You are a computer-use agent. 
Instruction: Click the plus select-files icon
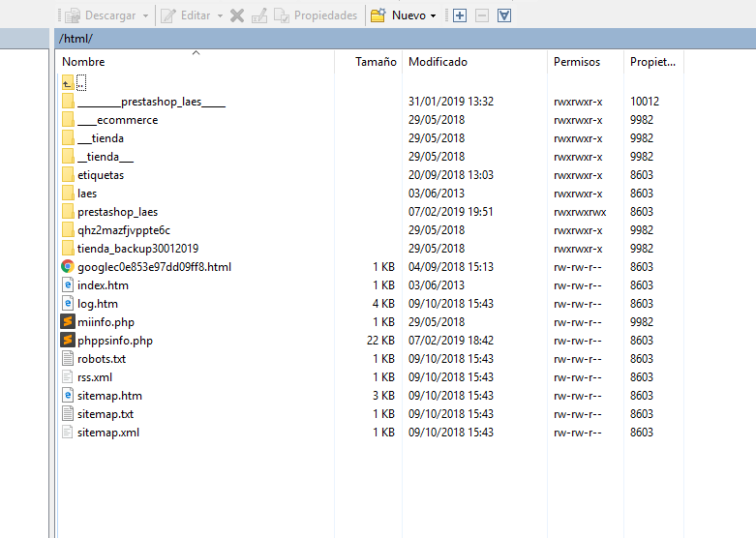coord(460,15)
